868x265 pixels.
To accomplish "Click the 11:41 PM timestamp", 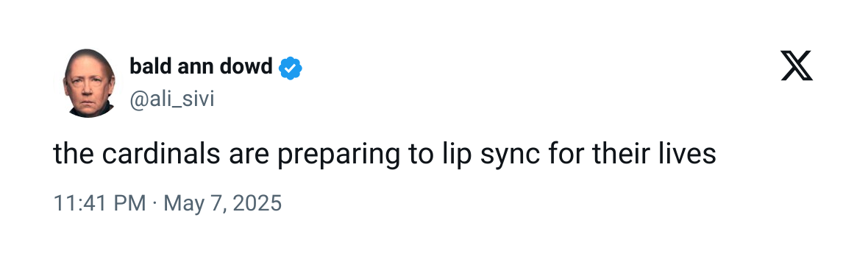I will click(99, 203).
